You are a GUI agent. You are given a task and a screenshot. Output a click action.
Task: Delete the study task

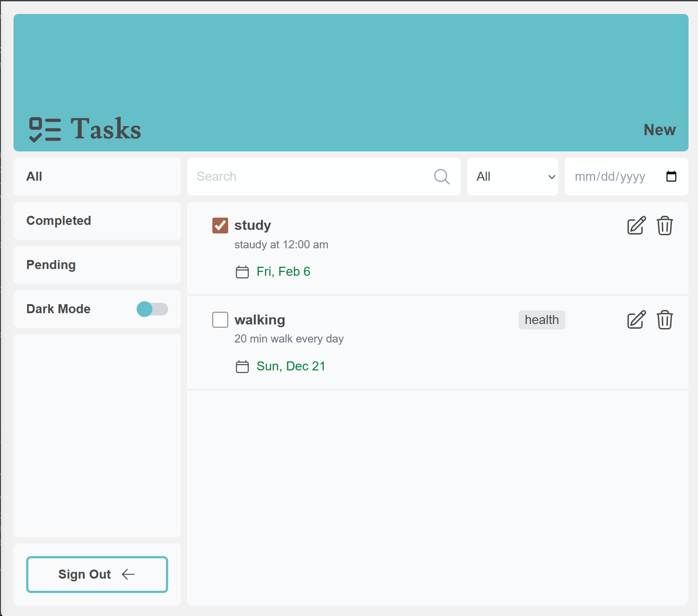[x=665, y=226]
